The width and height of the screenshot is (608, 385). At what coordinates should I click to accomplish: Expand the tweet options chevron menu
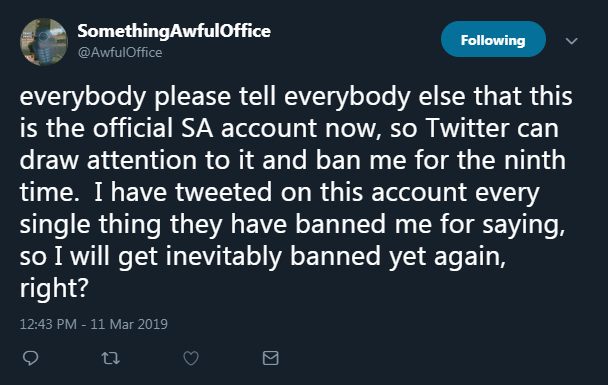coord(572,41)
